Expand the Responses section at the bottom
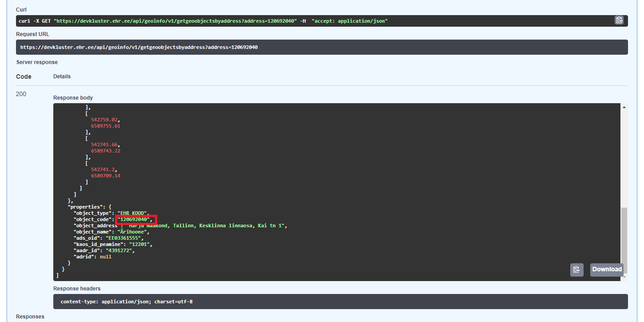The height and width of the screenshot is (322, 644). pyautogui.click(x=30, y=316)
